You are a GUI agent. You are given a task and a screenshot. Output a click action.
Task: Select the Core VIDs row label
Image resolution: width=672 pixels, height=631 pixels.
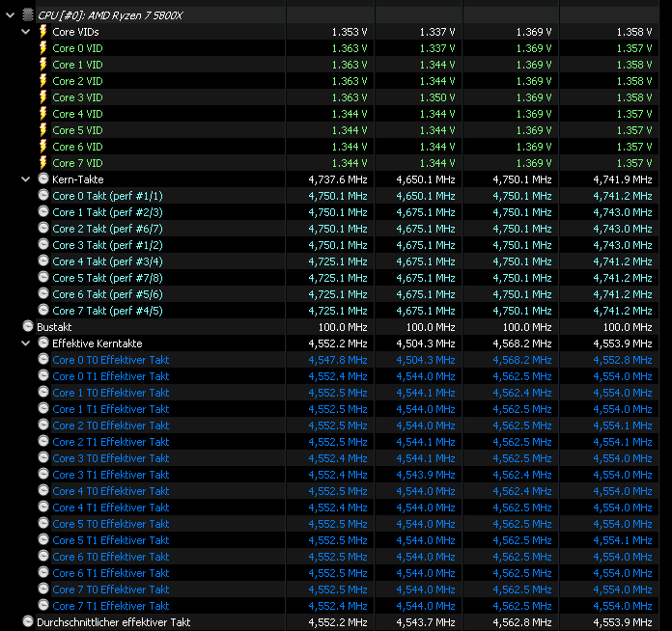[75, 32]
